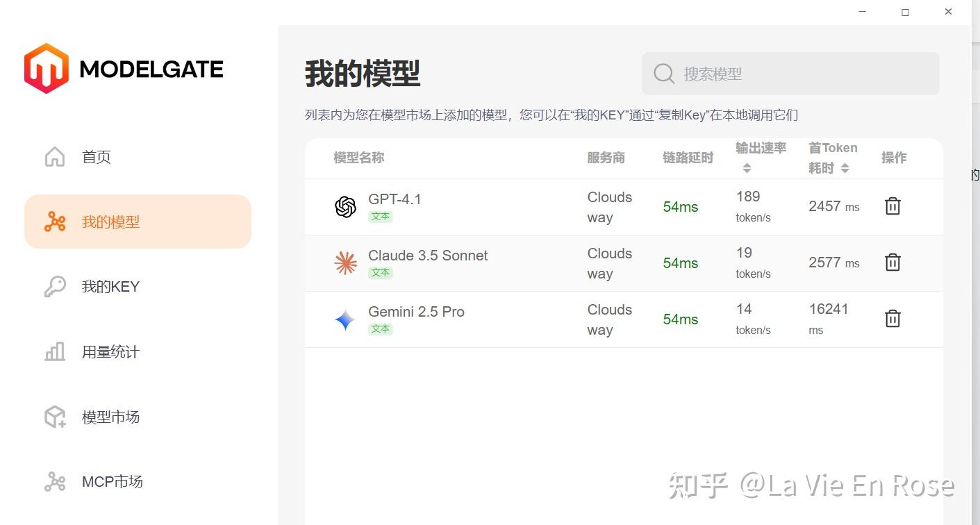Remove Claude 3.5 Sonnet using its trash icon
The height and width of the screenshot is (525, 980).
[x=892, y=262]
